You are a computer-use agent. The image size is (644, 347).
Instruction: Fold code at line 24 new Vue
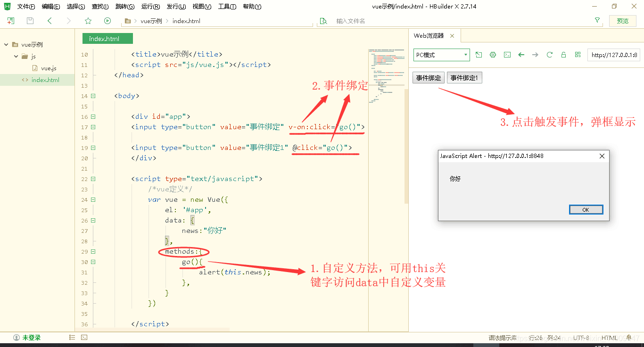pyautogui.click(x=93, y=199)
